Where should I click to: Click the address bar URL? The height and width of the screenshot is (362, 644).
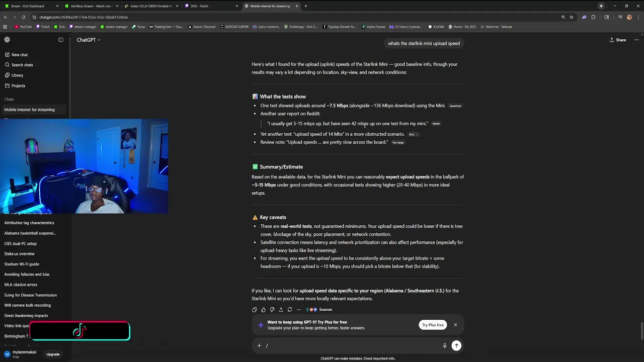84,17
